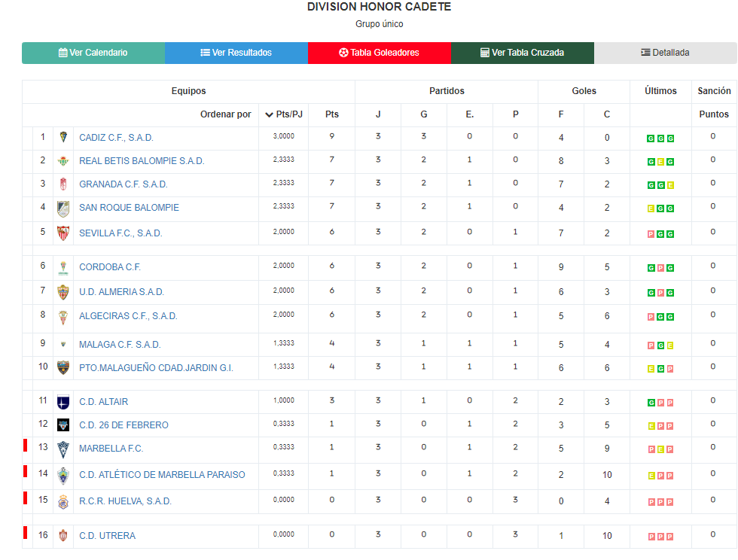The width and height of the screenshot is (738, 560).
Task: Click the 1,0000 Pts/PJ value for Altair
Action: [x=284, y=400]
